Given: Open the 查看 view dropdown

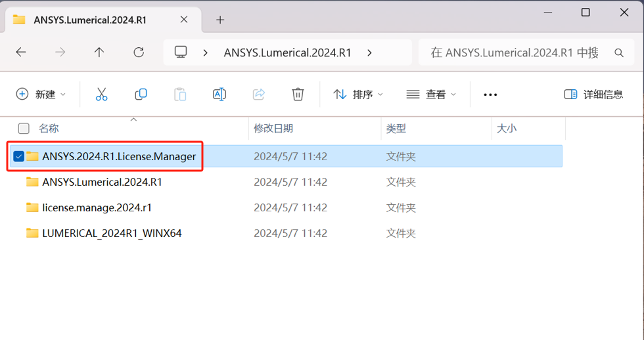Looking at the screenshot, I should [x=431, y=95].
